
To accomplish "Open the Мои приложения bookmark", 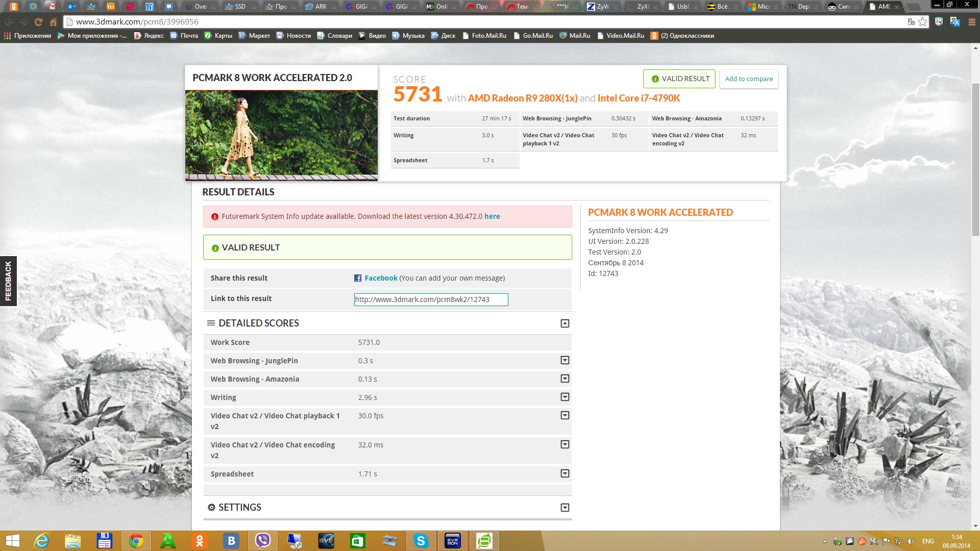I will 92,36.
